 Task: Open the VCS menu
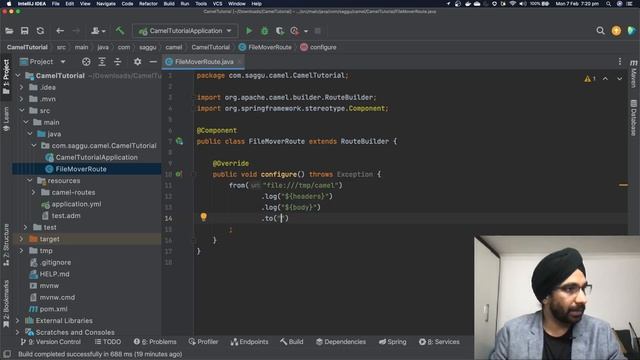click(x=218, y=4)
